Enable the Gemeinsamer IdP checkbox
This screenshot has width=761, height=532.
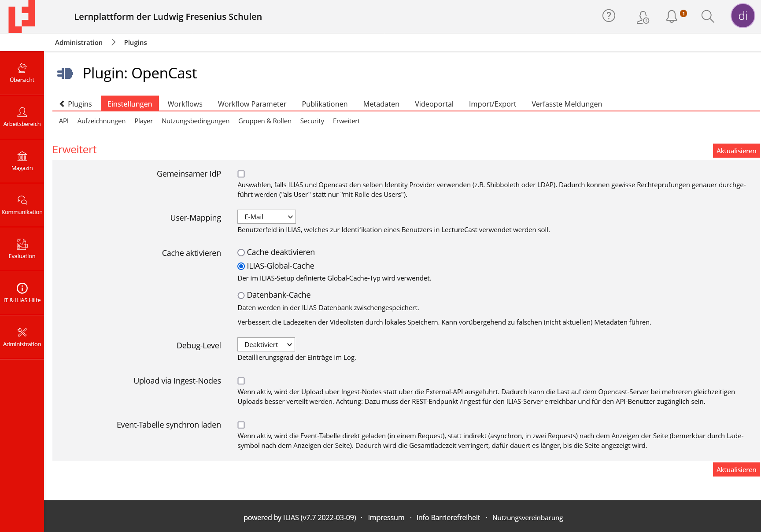click(x=241, y=174)
